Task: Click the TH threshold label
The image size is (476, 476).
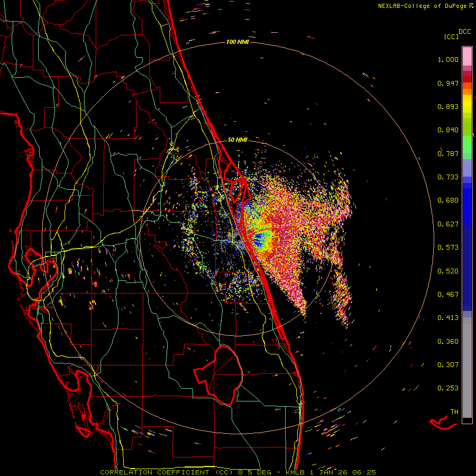Action: 454,412
